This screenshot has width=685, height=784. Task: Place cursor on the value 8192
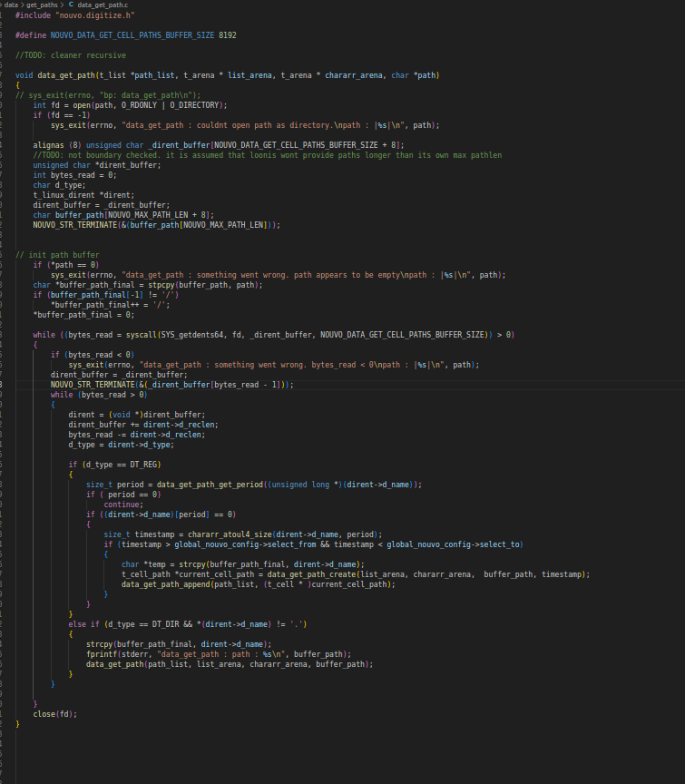click(x=228, y=35)
